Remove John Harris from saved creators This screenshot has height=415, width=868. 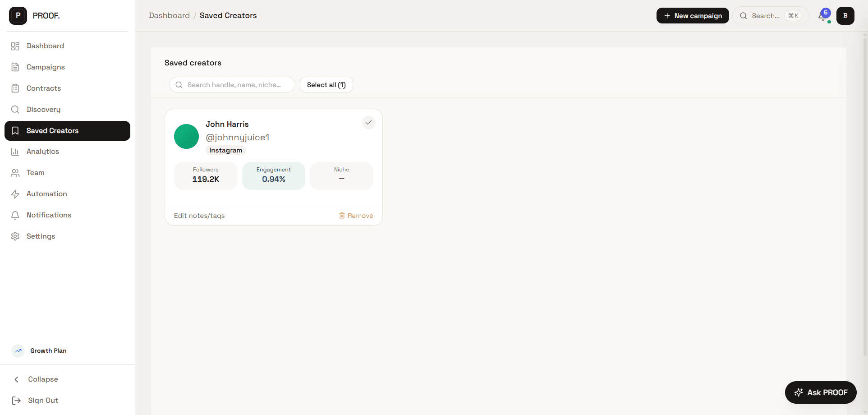356,216
